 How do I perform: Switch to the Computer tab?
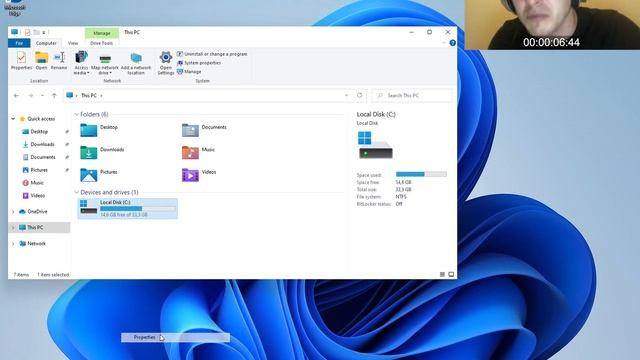(46, 43)
